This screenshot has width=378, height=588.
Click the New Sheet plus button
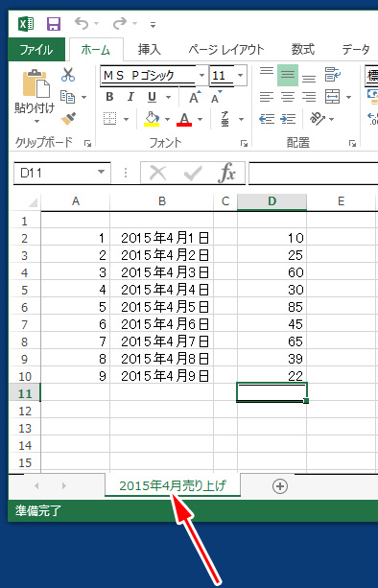[x=280, y=486]
